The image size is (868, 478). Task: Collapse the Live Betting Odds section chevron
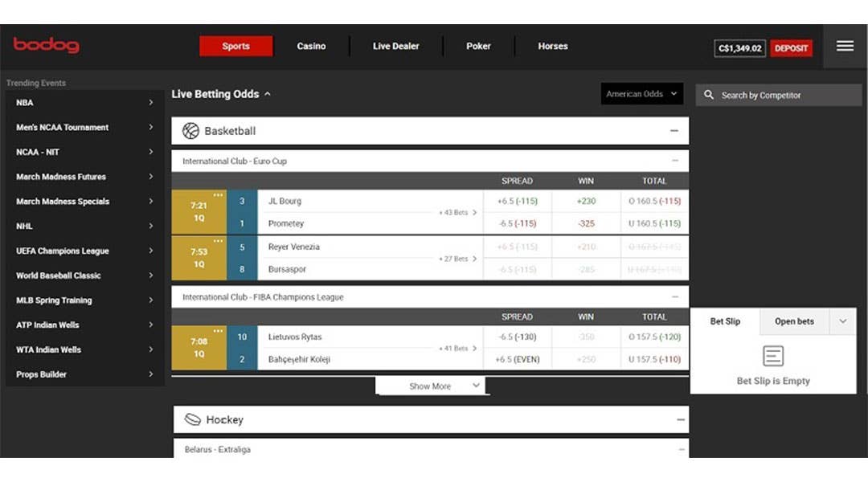(x=268, y=93)
